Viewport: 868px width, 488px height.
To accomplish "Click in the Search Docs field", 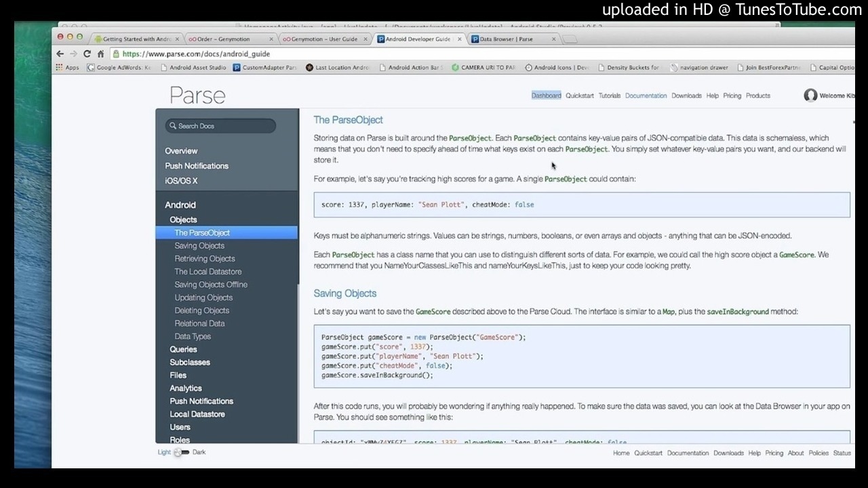I will click(220, 126).
